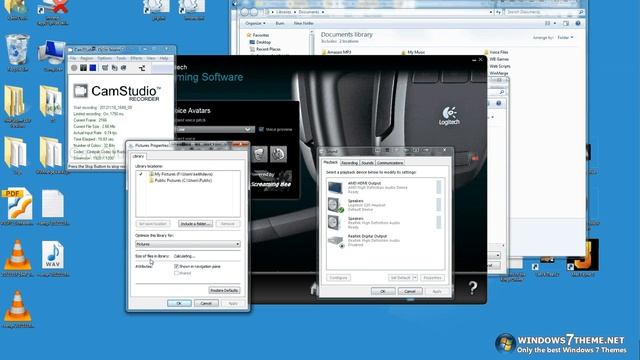Click the Search Documents field
This screenshot has height=360, width=640.
(x=544, y=12)
